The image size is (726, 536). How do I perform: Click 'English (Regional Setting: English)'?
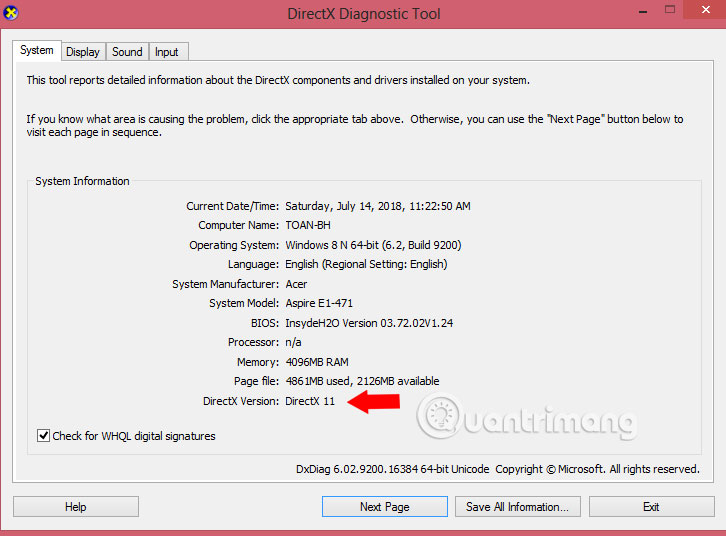pyautogui.click(x=366, y=264)
